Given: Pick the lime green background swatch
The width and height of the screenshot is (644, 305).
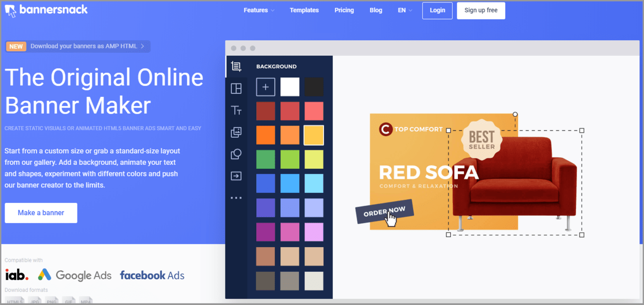Looking at the screenshot, I should (x=290, y=159).
